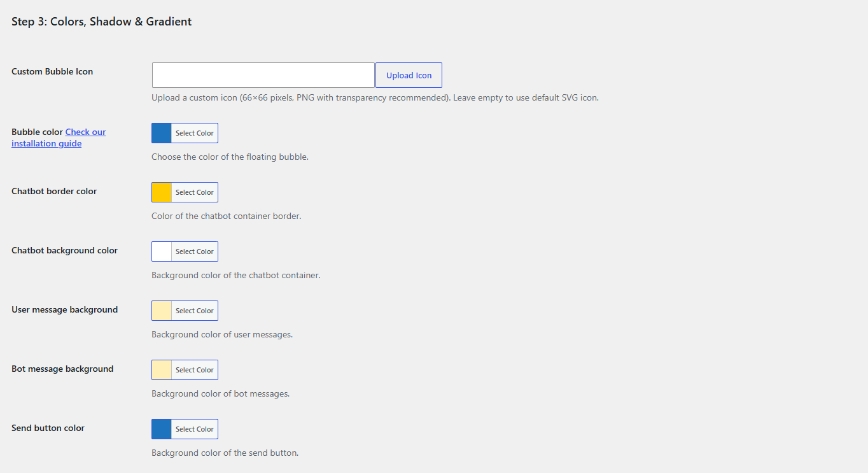This screenshot has width=868, height=473.
Task: Click Select Color for Bot message background
Action: pyautogui.click(x=195, y=370)
